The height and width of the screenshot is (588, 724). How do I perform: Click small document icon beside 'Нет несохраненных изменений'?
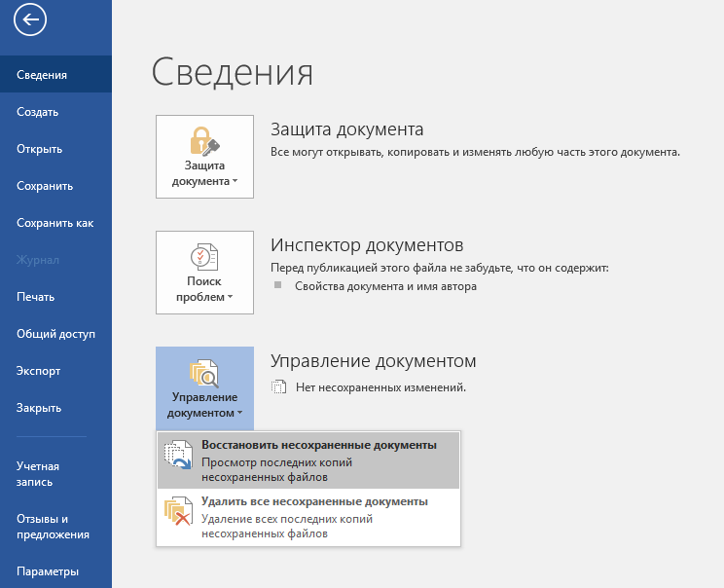[x=279, y=387]
